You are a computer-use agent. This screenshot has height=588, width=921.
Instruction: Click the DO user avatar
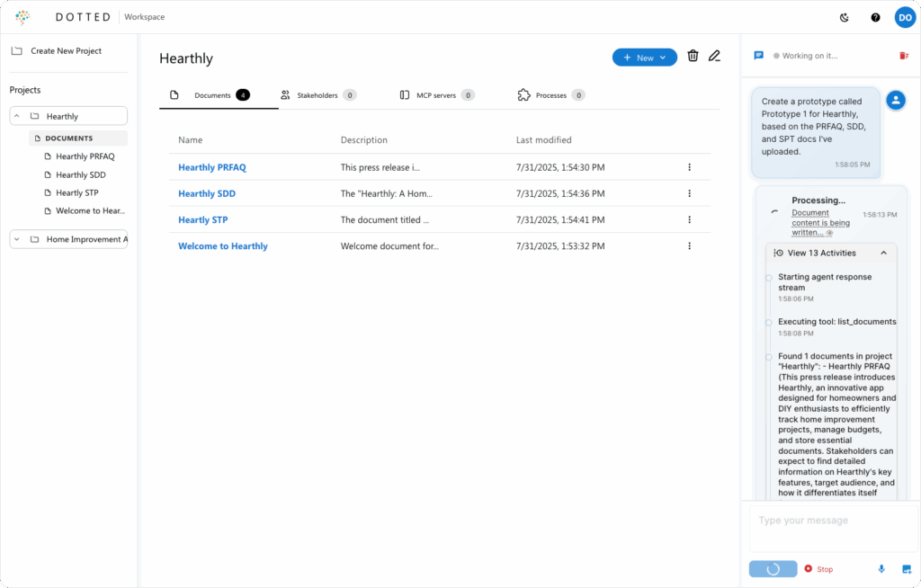tap(905, 17)
